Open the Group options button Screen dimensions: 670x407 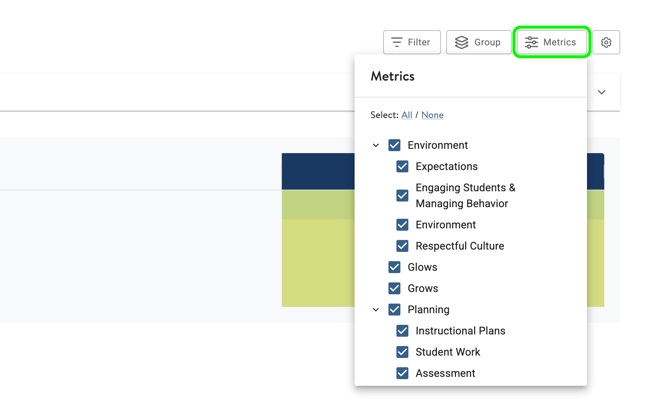478,43
